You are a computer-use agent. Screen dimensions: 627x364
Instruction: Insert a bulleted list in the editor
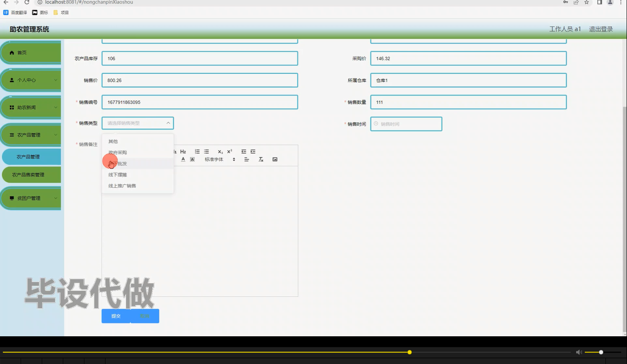tap(206, 152)
